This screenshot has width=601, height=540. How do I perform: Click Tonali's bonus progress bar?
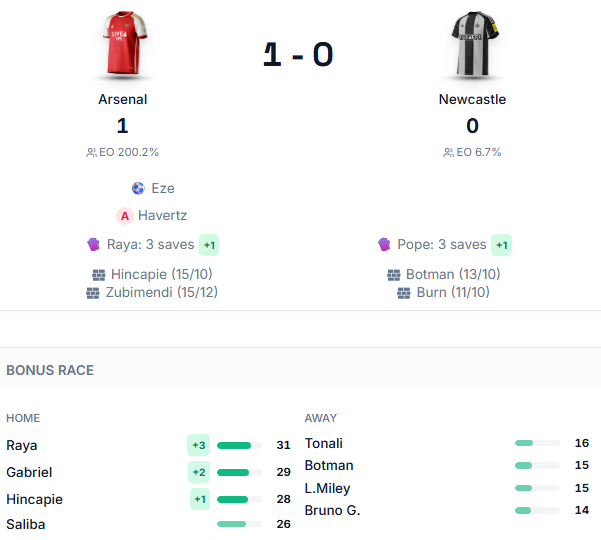coord(537,443)
